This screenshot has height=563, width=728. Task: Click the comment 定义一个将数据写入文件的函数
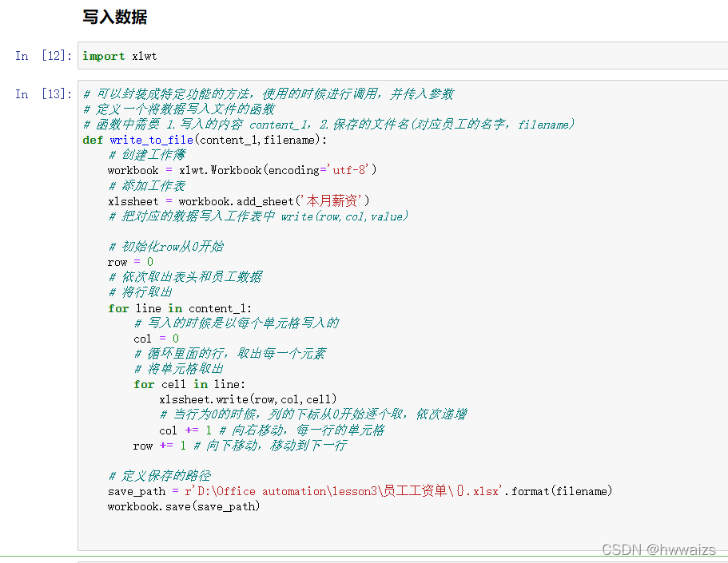pos(179,109)
